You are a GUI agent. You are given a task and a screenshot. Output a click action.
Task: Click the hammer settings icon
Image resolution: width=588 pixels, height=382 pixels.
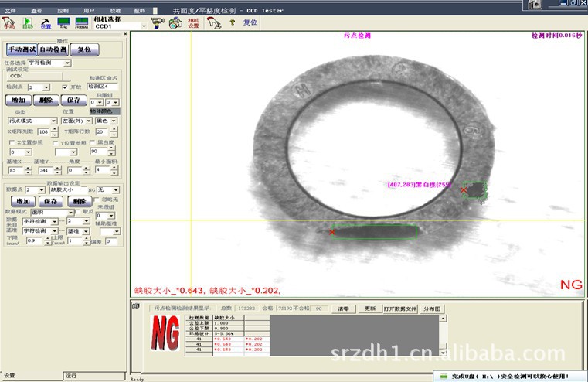[x=46, y=23]
